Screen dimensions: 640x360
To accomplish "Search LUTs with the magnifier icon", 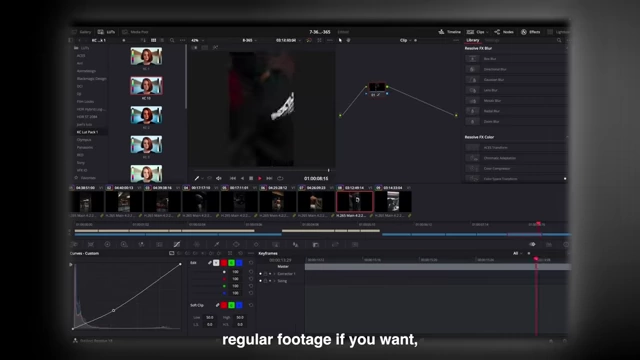I will [172, 40].
